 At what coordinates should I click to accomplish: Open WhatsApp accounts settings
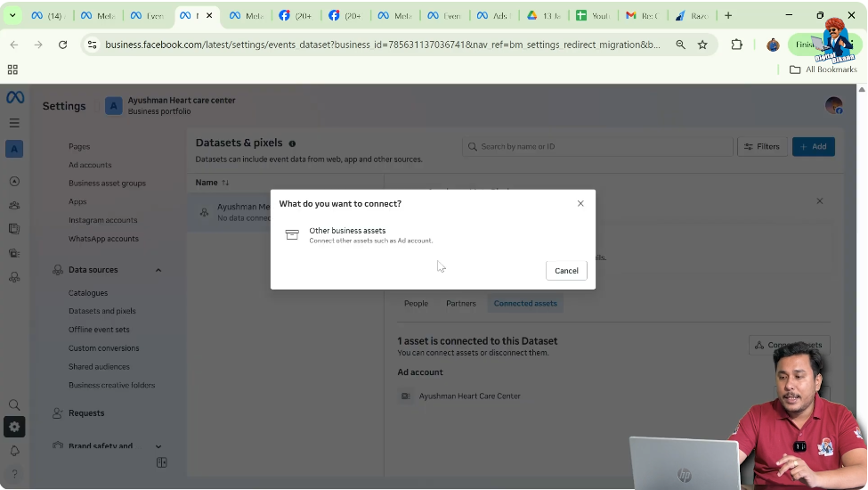click(x=103, y=239)
